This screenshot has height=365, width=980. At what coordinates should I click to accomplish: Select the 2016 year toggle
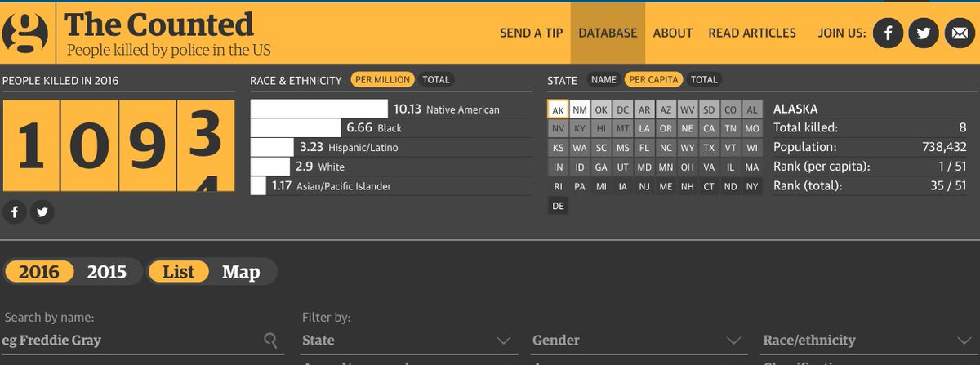click(x=39, y=272)
